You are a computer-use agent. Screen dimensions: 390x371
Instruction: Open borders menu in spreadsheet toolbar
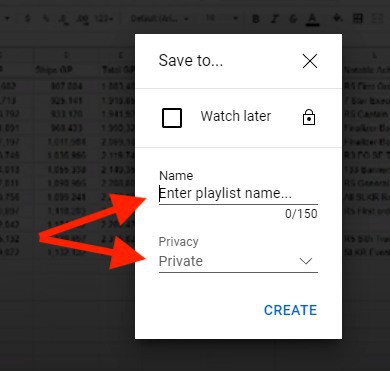coord(358,18)
